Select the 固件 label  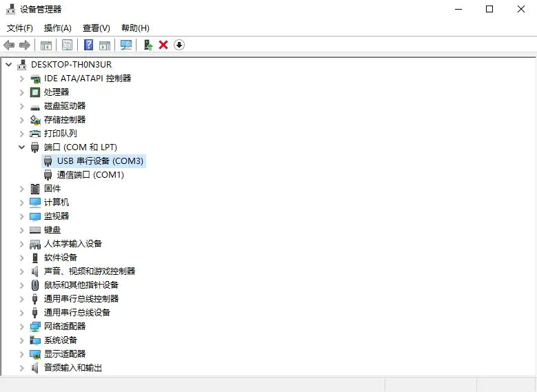pyautogui.click(x=52, y=189)
